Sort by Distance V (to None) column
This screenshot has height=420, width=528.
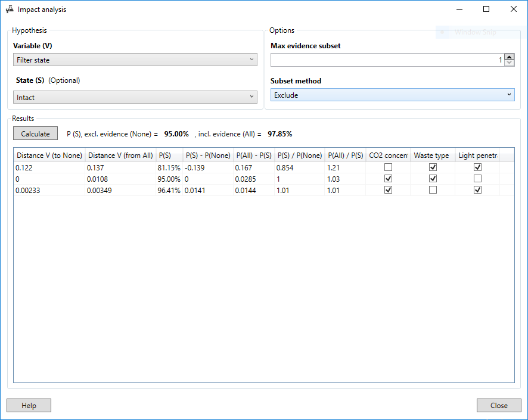coord(49,155)
